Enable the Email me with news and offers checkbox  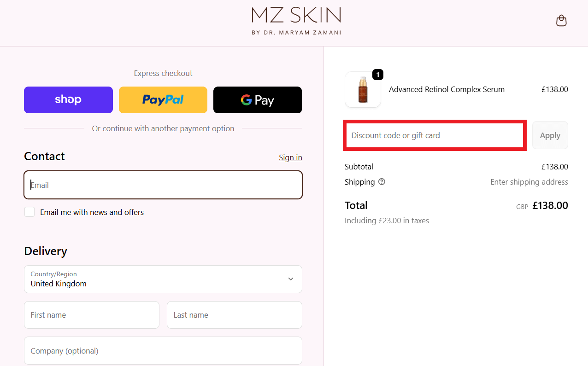click(x=29, y=212)
